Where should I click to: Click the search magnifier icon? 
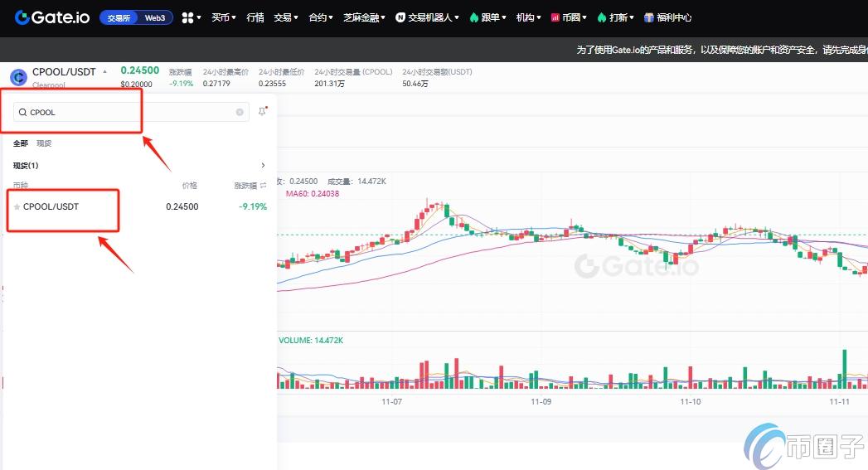[x=22, y=112]
